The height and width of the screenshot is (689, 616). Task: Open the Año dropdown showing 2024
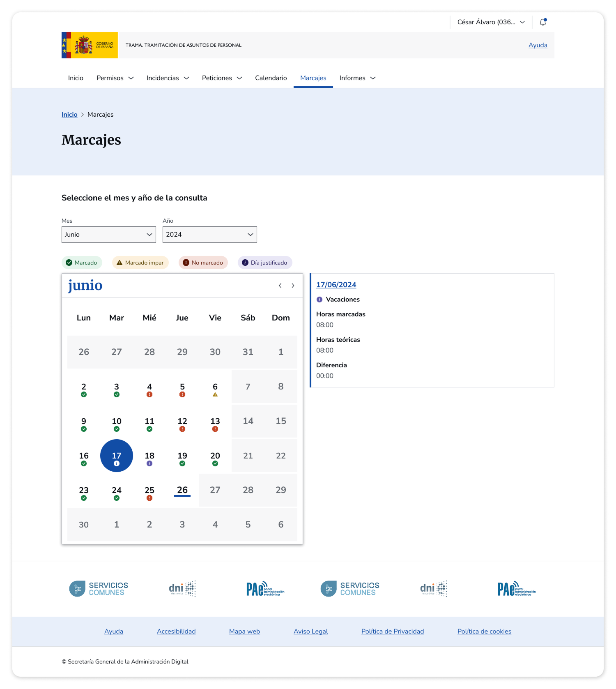pyautogui.click(x=209, y=235)
